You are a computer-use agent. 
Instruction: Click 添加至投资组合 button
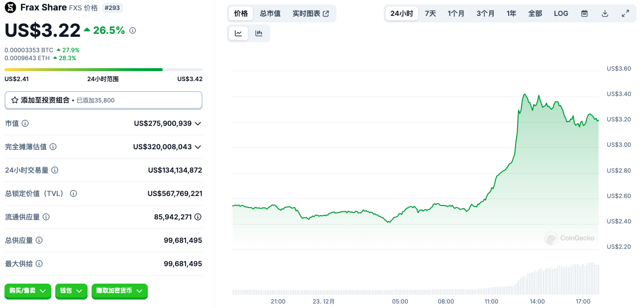pyautogui.click(x=104, y=100)
